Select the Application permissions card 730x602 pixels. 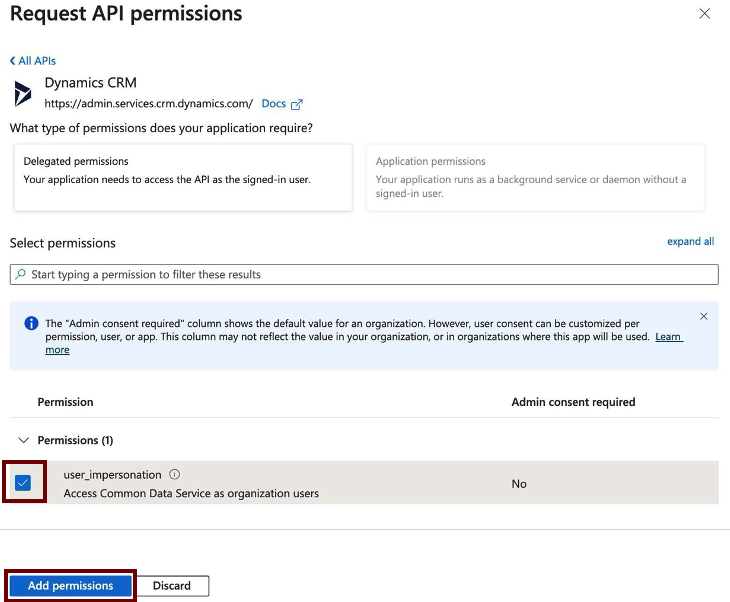[535, 177]
